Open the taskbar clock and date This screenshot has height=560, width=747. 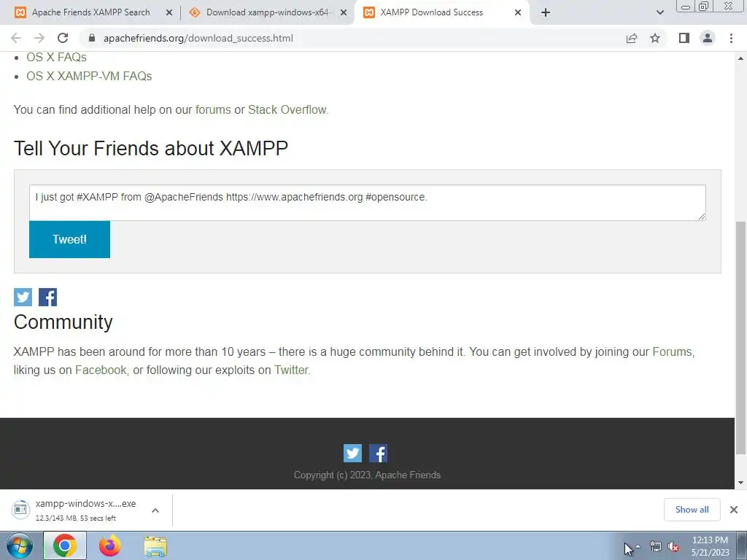(x=710, y=546)
